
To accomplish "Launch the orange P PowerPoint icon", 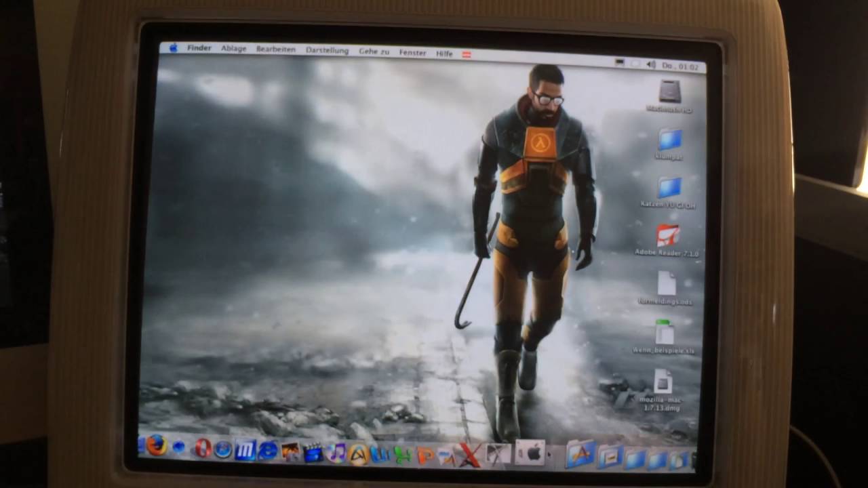I will click(425, 455).
